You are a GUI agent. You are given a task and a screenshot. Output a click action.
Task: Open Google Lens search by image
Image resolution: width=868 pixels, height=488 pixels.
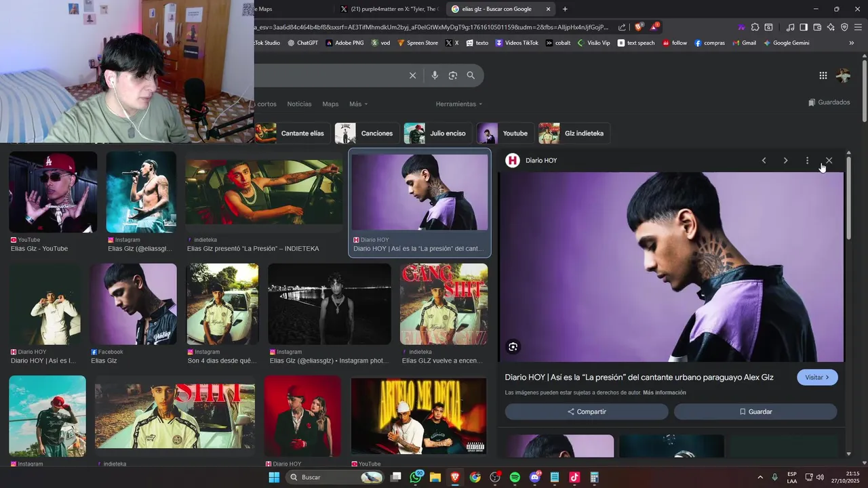[x=453, y=75]
